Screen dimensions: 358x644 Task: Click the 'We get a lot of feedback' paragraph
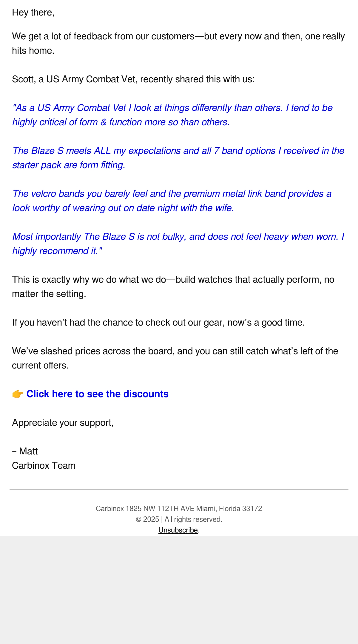[x=178, y=43]
